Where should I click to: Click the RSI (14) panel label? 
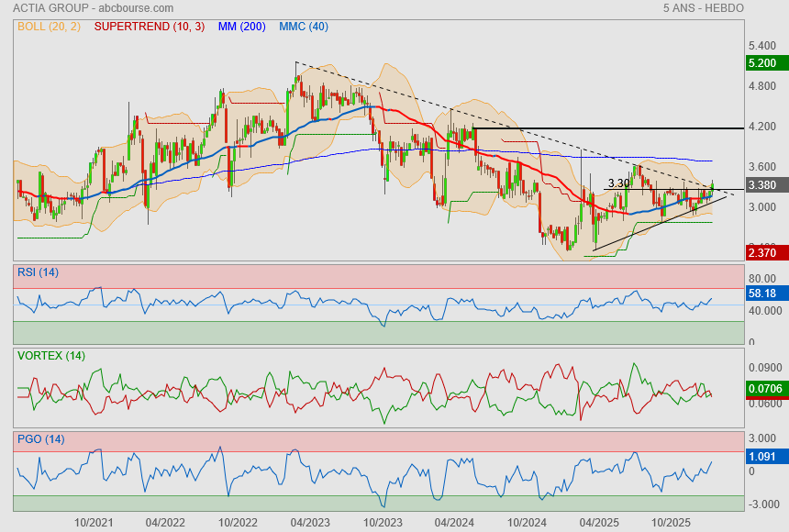tap(38, 272)
